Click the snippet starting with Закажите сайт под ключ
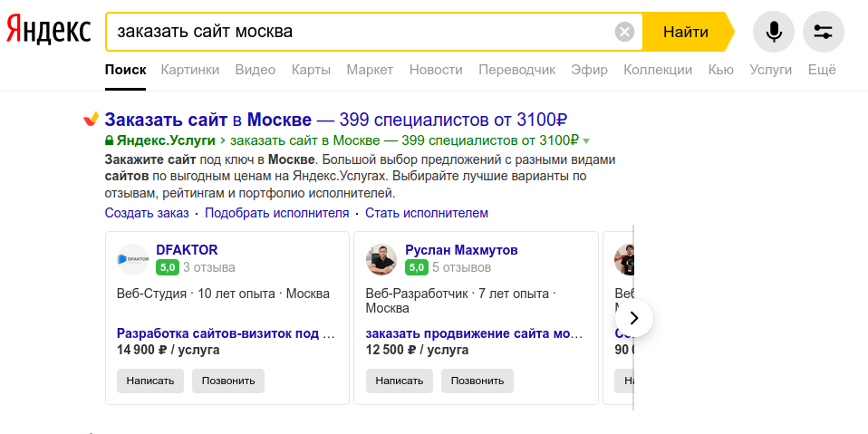 click(360, 178)
